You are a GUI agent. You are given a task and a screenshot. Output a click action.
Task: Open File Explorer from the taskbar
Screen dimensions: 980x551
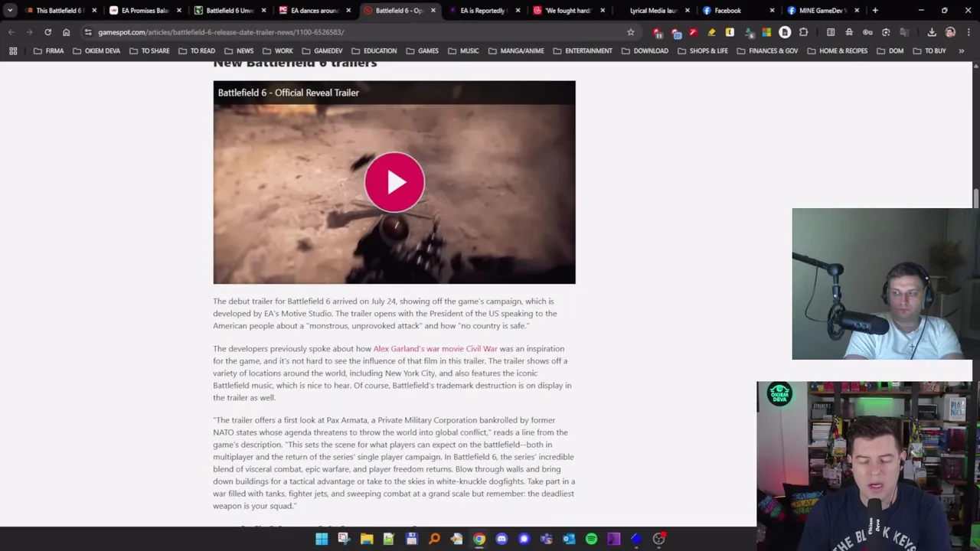367,539
